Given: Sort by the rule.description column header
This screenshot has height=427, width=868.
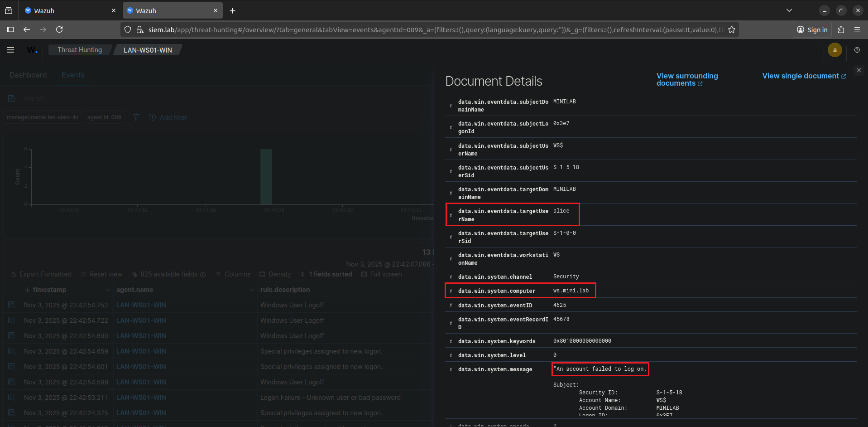Looking at the screenshot, I should (x=285, y=290).
